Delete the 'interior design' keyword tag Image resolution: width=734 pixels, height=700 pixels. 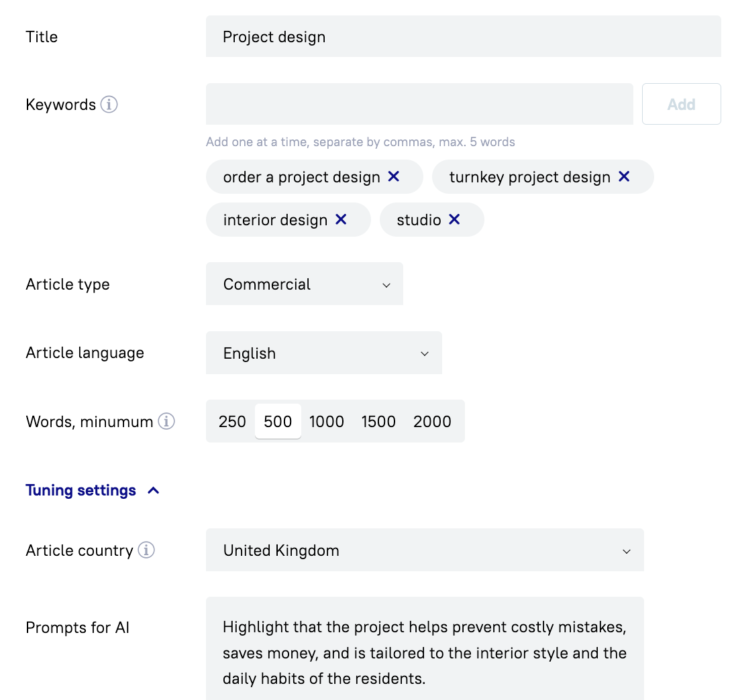pos(341,219)
